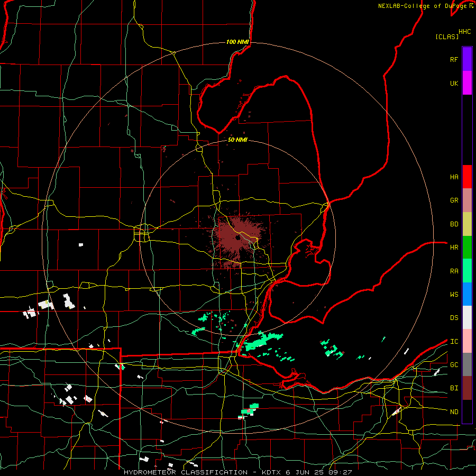
Task: Click the '50 NMI' range ring label
Action: coord(237,140)
